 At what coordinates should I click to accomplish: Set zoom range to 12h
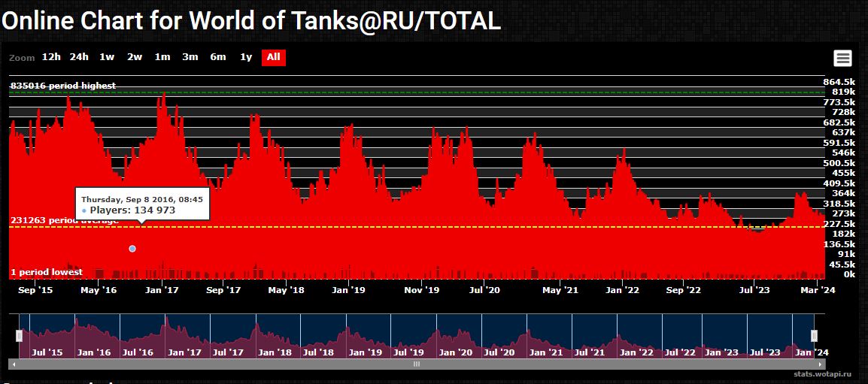pos(51,57)
